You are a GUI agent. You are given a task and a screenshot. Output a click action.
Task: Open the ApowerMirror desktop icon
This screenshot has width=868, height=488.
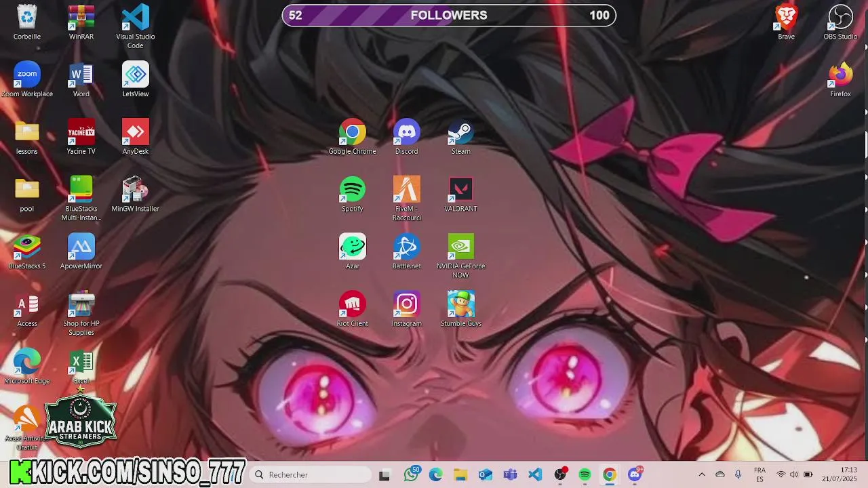tap(81, 251)
